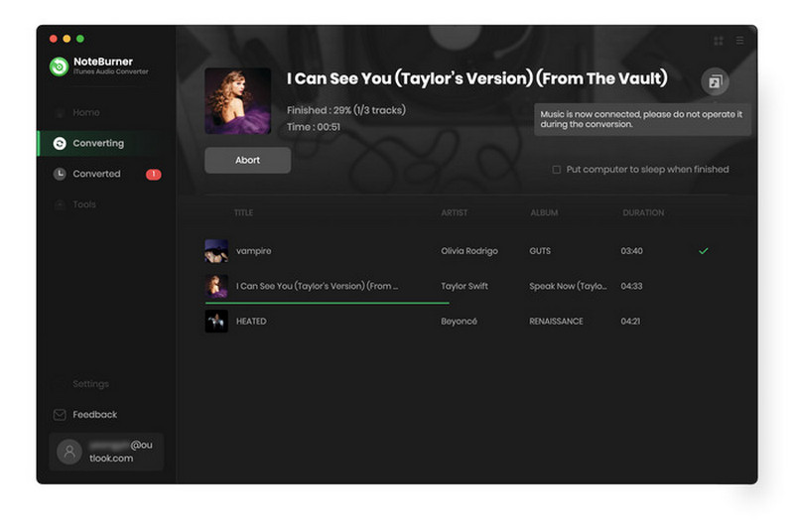Screen dimensions: 794x532
Task: Open the Home section in the sidebar
Action: [x=85, y=112]
